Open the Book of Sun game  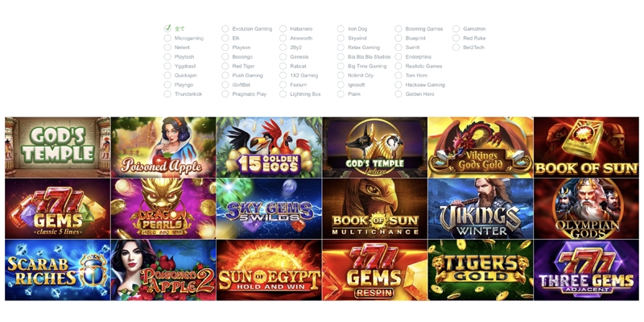point(587,147)
